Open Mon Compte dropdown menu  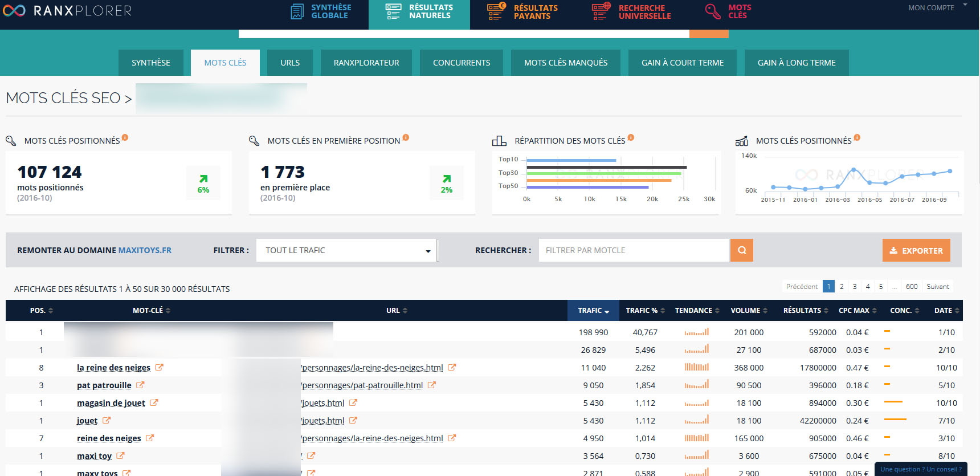937,7
